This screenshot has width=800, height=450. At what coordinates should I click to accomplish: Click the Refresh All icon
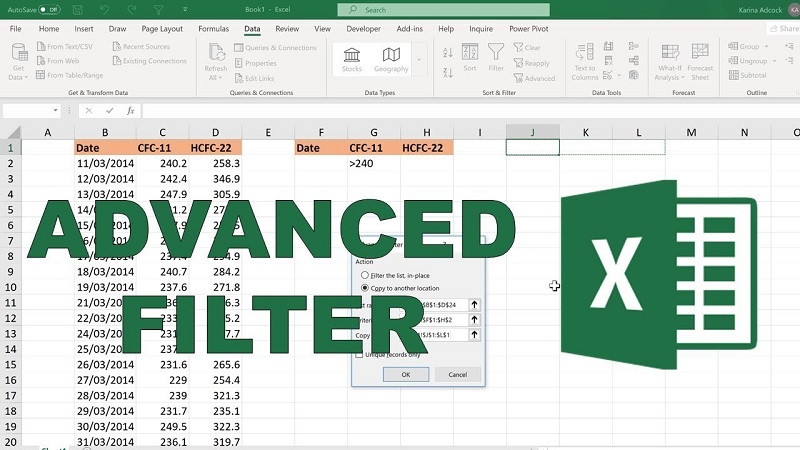click(x=216, y=55)
